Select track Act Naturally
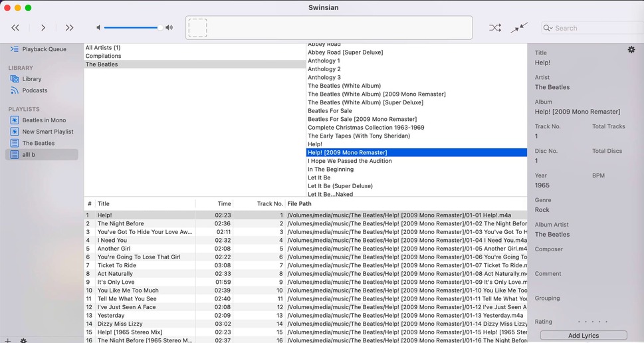This screenshot has width=644, height=343. [x=306, y=274]
